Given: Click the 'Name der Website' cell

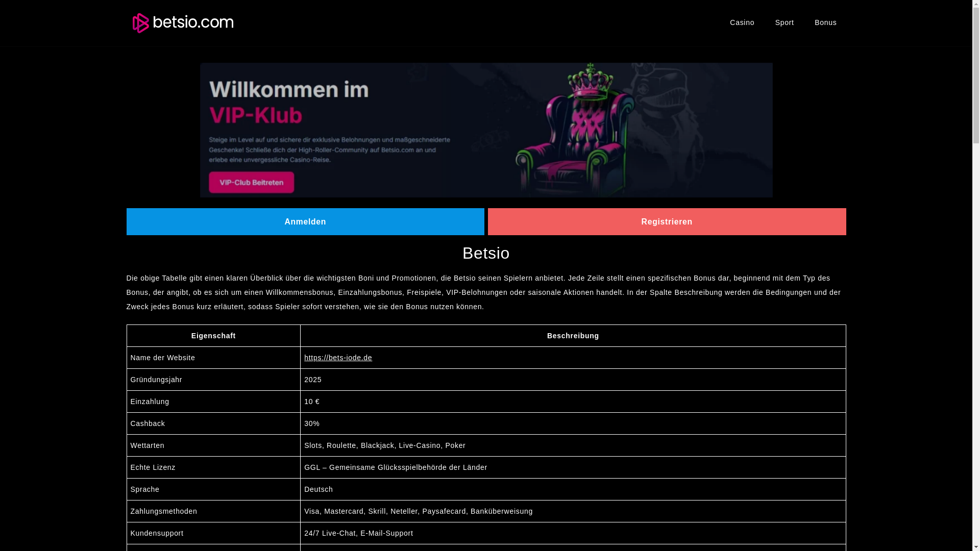Looking at the screenshot, I should pos(213,358).
